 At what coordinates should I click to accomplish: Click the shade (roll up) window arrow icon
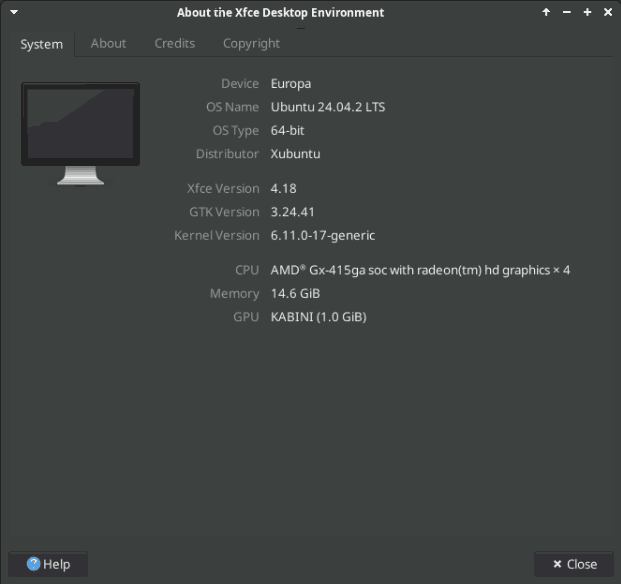click(x=546, y=12)
